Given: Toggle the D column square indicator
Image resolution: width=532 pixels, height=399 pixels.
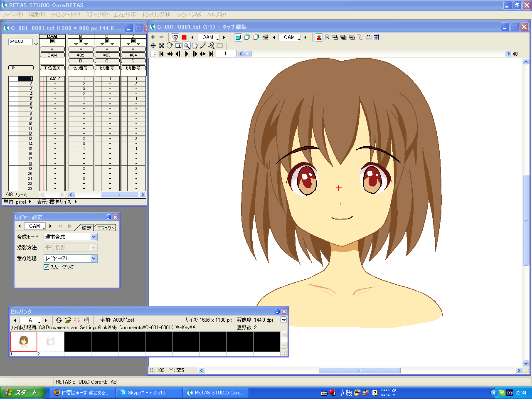Looking at the screenshot, I should [133, 42].
